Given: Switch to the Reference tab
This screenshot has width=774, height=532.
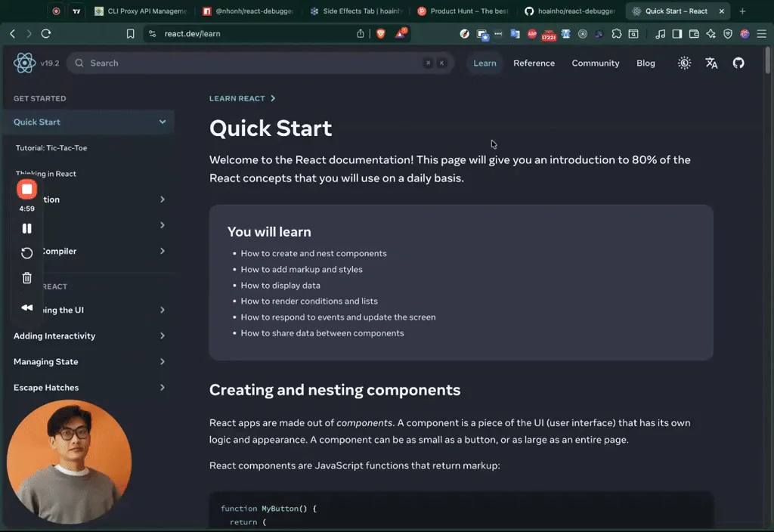Looking at the screenshot, I should (534, 63).
